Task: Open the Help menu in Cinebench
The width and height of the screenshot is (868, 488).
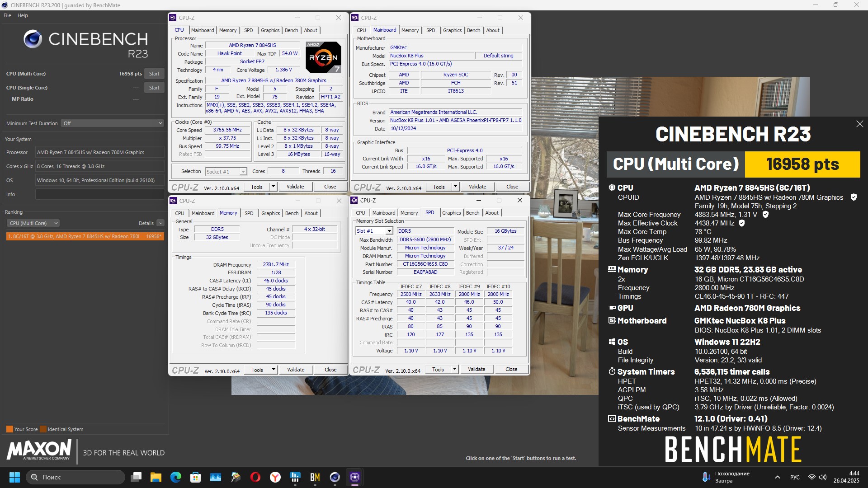Action: pyautogui.click(x=23, y=15)
